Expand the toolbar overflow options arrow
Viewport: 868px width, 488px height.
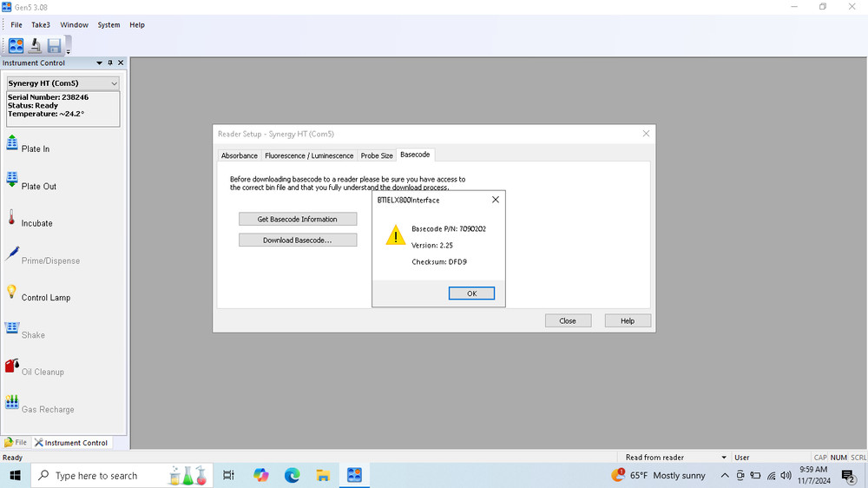68,53
